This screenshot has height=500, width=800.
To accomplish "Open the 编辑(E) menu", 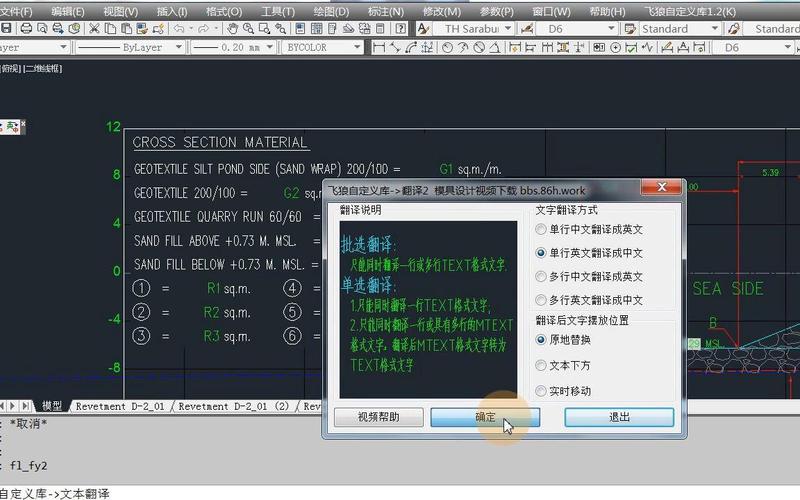I will point(68,11).
